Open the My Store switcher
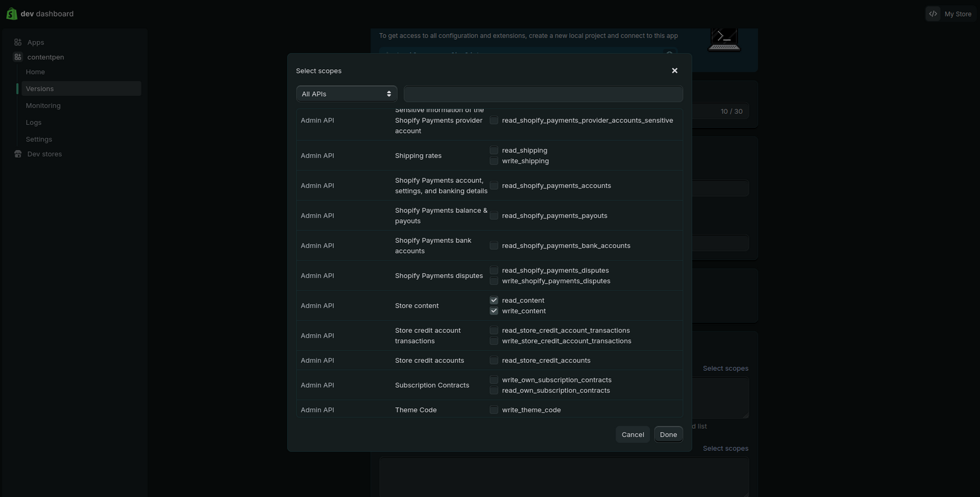The image size is (980, 497). (x=957, y=14)
